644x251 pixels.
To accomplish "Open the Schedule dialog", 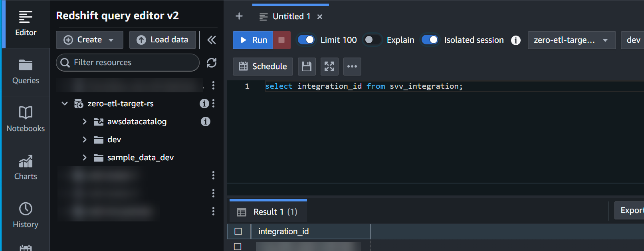I will pos(263,66).
